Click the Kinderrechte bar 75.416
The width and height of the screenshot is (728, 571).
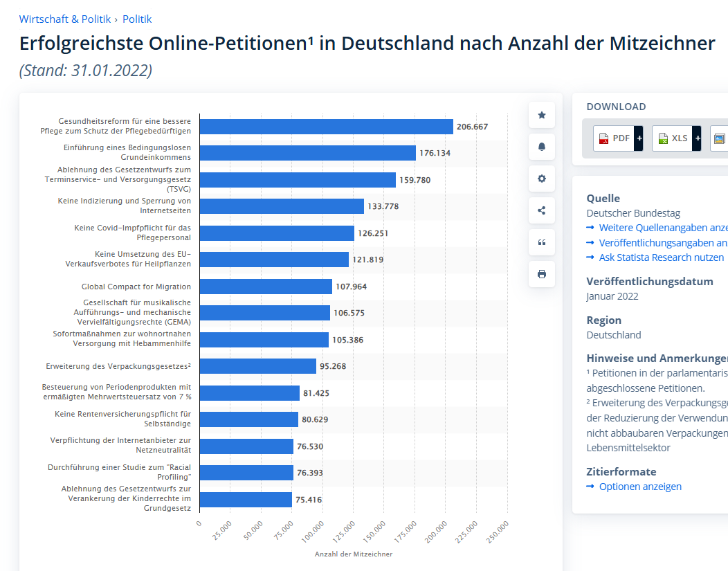246,500
